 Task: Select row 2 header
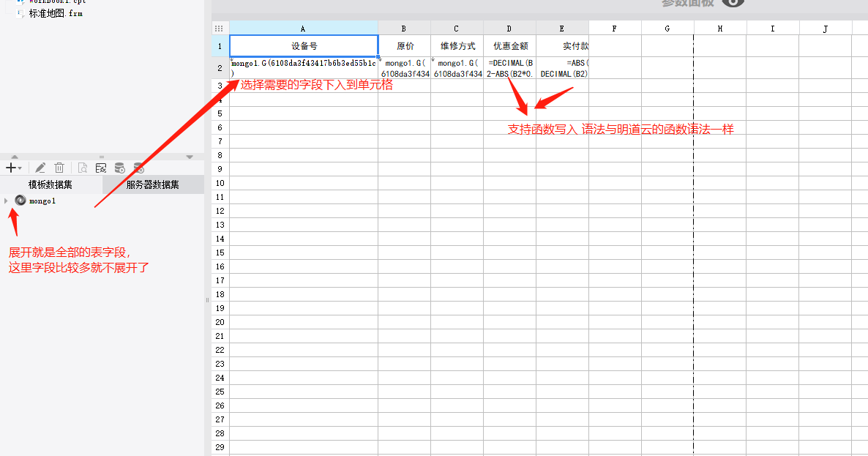click(220, 67)
